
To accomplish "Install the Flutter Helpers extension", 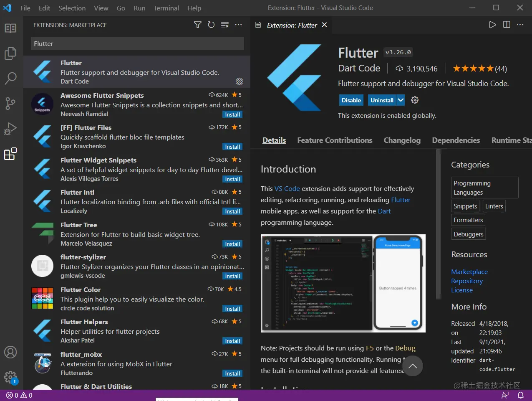I will 232,341.
